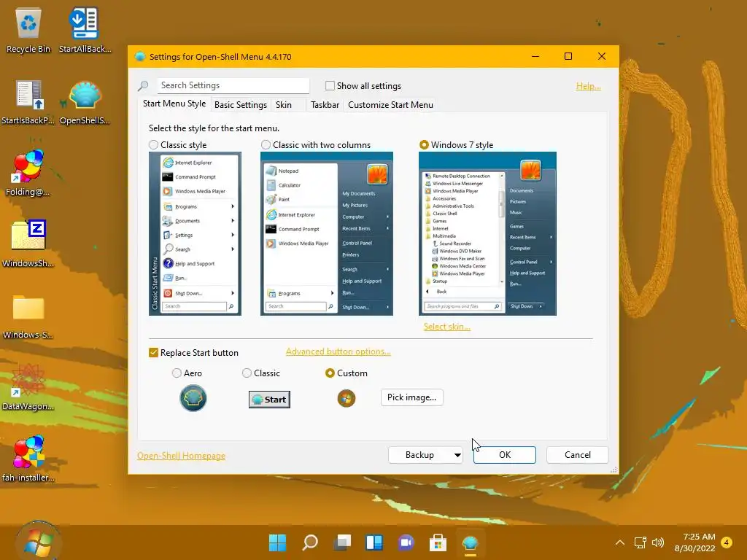Click the network icon in system tray
This screenshot has height=560, width=747.
(640, 542)
